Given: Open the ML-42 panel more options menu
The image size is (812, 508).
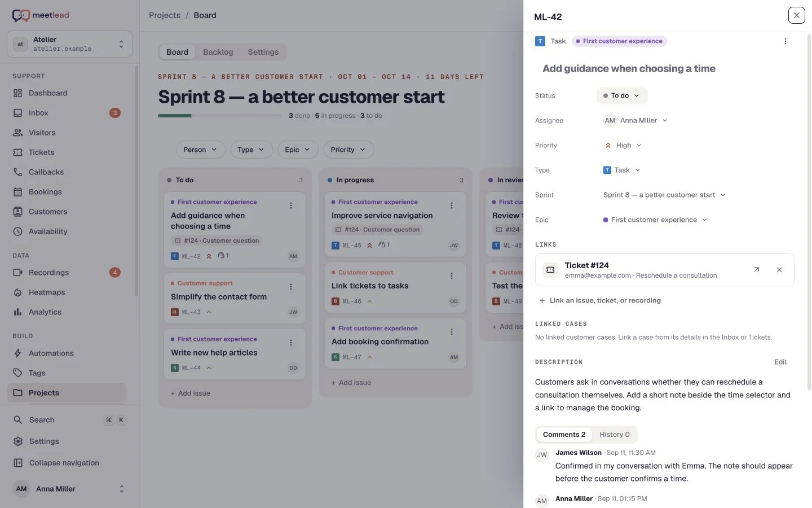Looking at the screenshot, I should (x=785, y=41).
